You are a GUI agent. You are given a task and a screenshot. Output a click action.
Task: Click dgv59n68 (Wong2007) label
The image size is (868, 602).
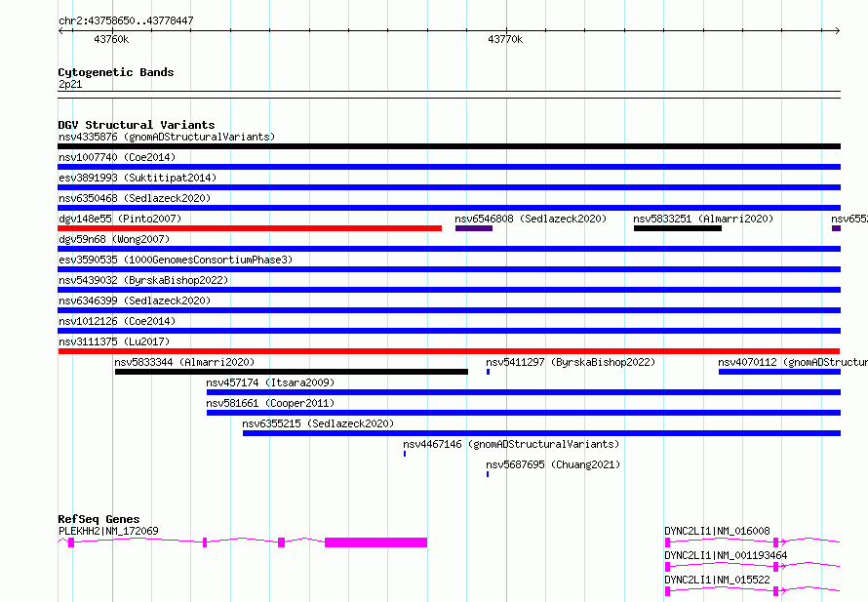click(x=114, y=239)
